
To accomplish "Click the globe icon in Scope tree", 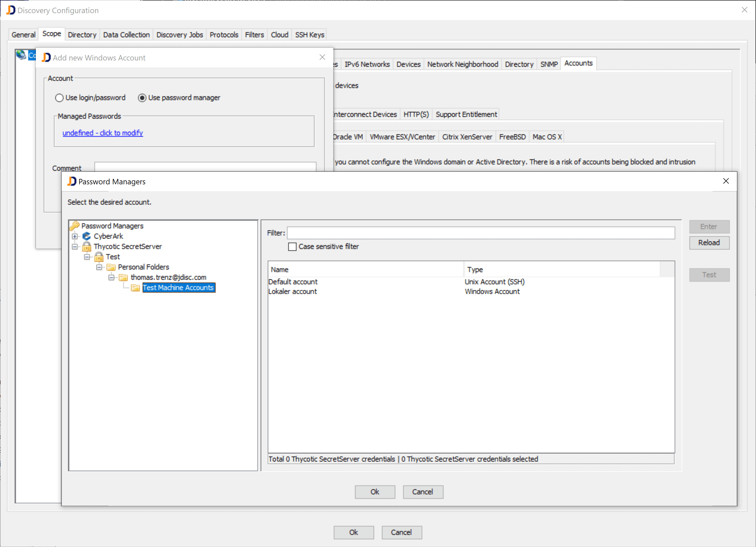I will [21, 55].
